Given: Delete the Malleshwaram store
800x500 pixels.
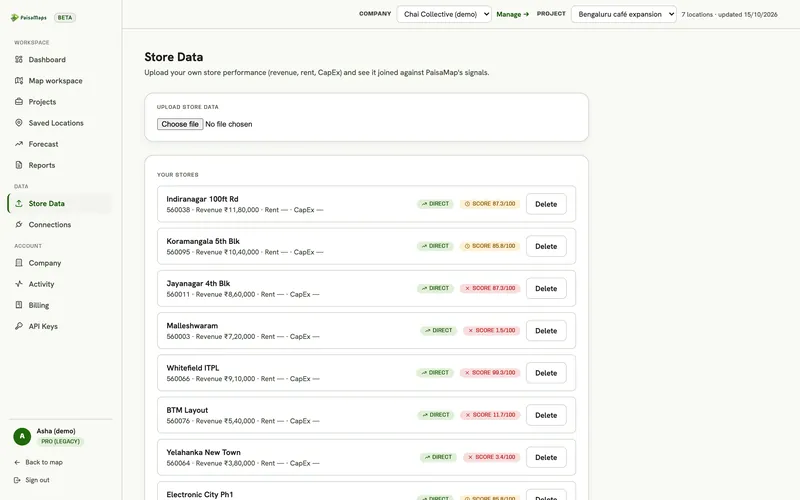Looking at the screenshot, I should (546, 331).
